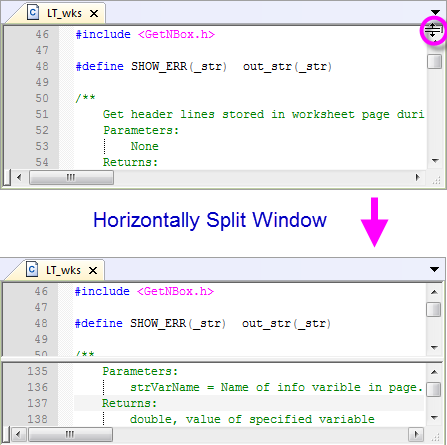Click '#include <GetNBox.h>' in the top editor
The width and height of the screenshot is (447, 445).
pos(145,34)
